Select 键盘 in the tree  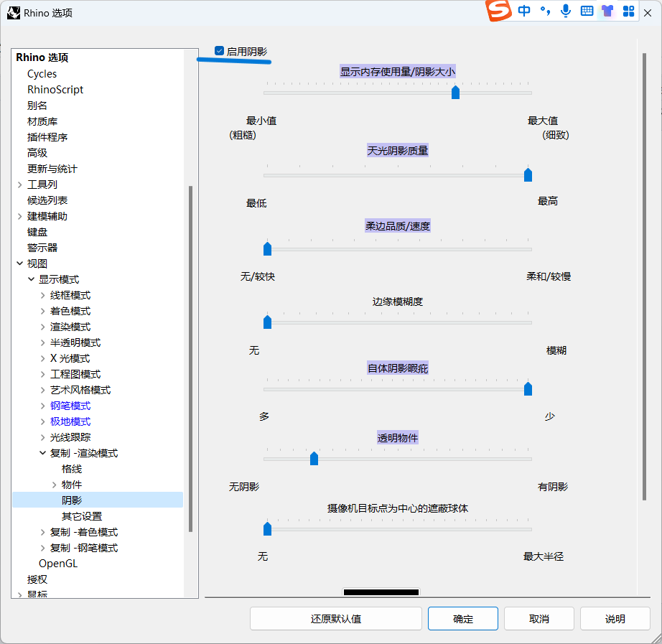37,232
